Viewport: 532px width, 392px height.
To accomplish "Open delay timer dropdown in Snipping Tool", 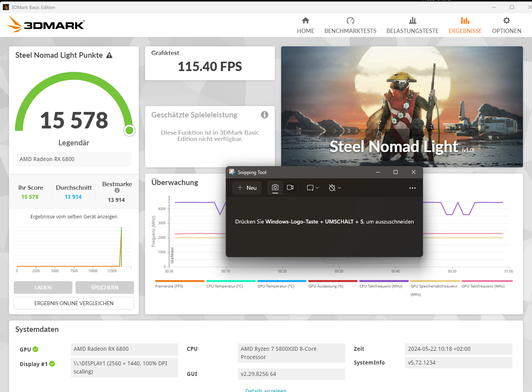I will click(x=335, y=188).
